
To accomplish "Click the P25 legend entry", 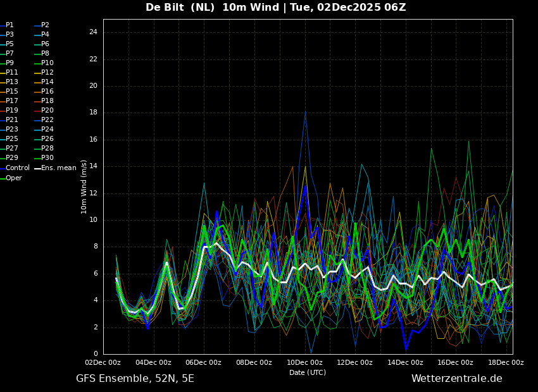I will point(11,139).
